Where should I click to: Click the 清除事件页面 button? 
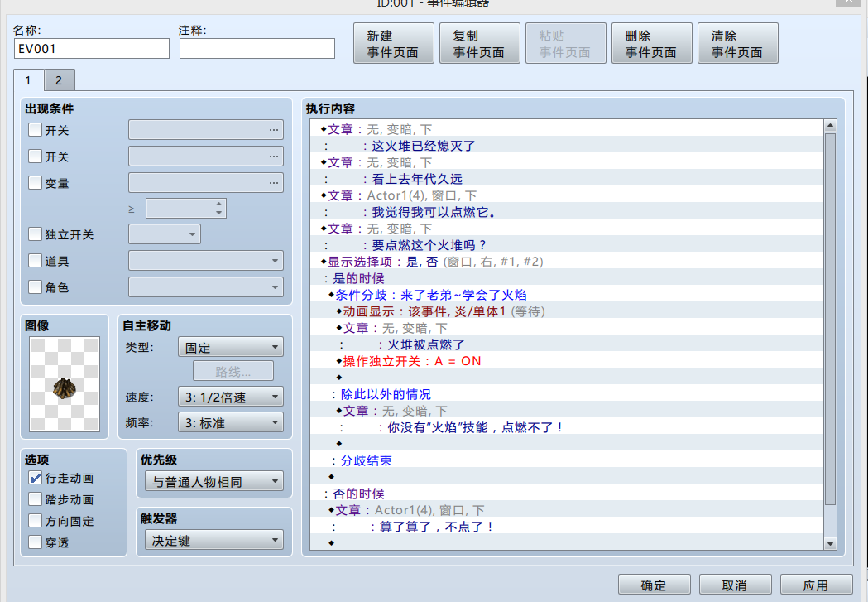click(738, 43)
